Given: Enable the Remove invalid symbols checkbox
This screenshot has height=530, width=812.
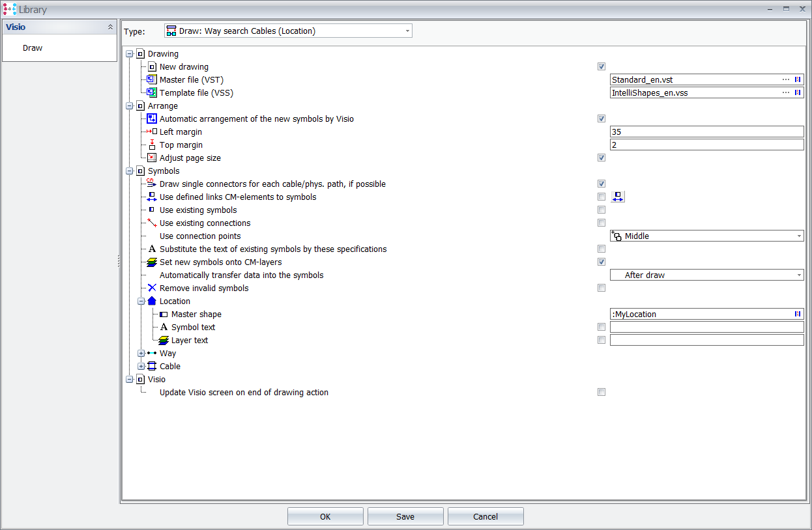Looking at the screenshot, I should click(602, 288).
